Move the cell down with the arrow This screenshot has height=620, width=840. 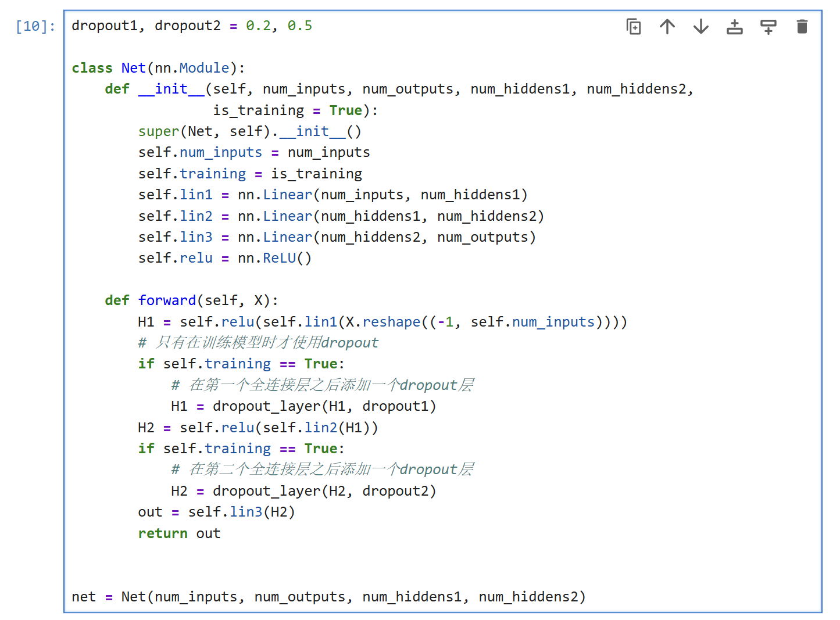click(700, 27)
